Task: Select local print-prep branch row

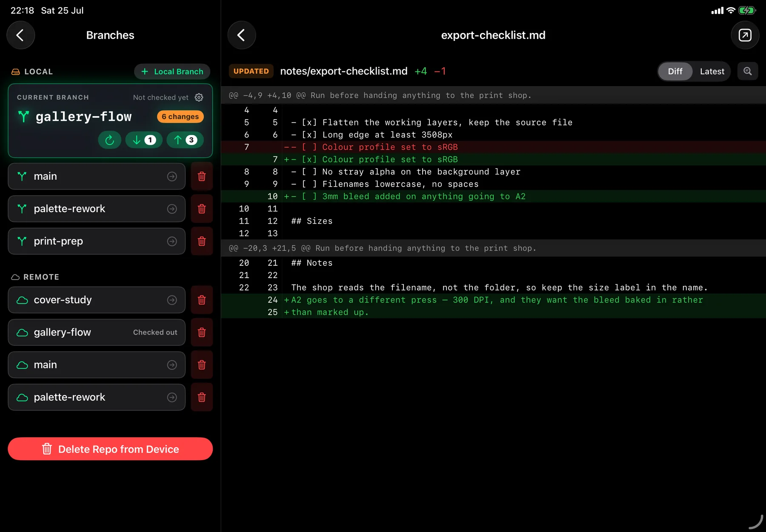Action: 97,241
